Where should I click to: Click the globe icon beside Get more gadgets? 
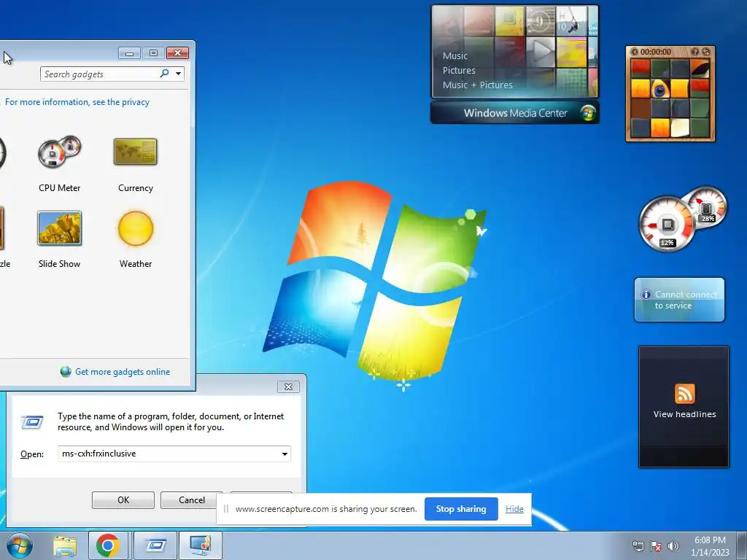pyautogui.click(x=66, y=372)
